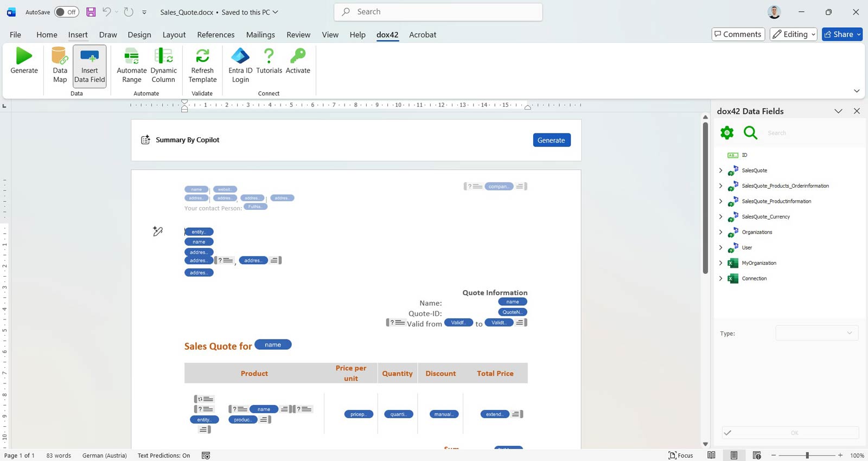Select the ID data field item

coord(744,155)
